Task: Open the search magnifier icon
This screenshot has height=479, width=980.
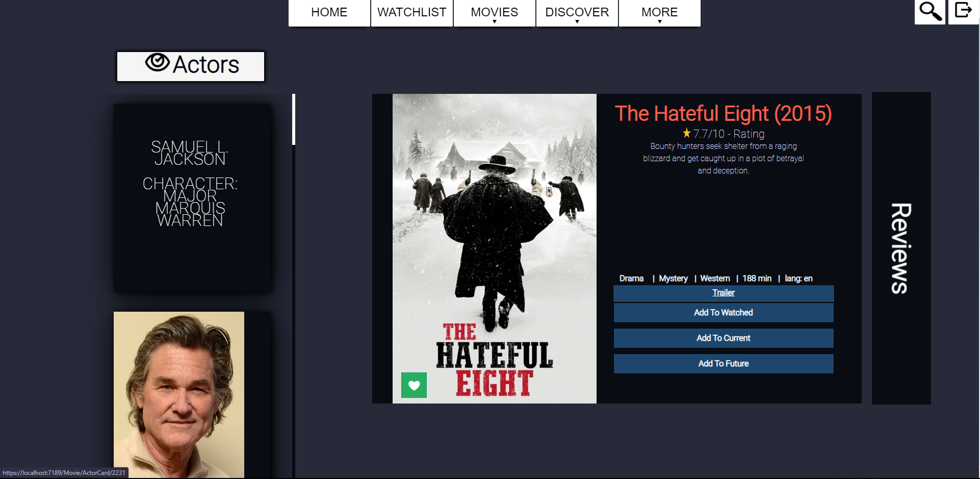Action: coord(930,11)
